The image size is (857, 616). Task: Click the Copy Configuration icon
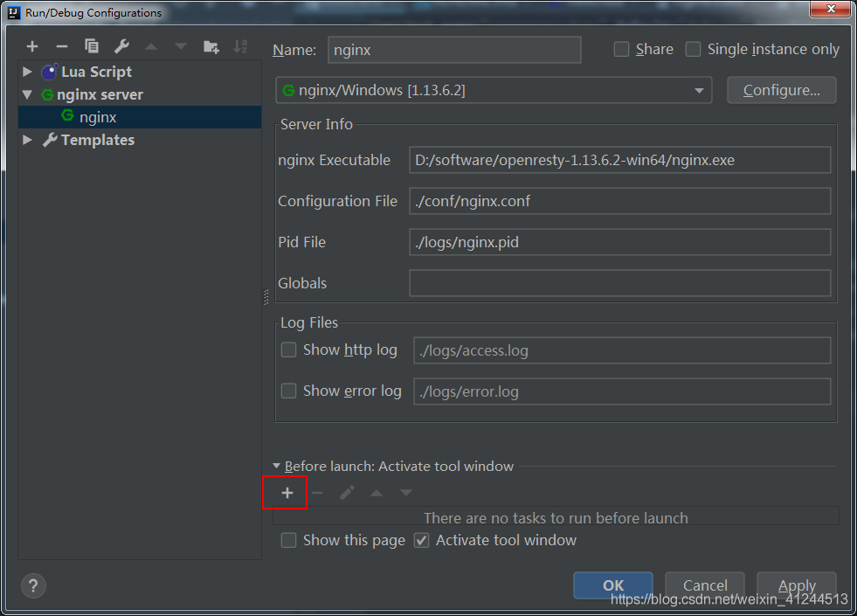click(x=91, y=46)
